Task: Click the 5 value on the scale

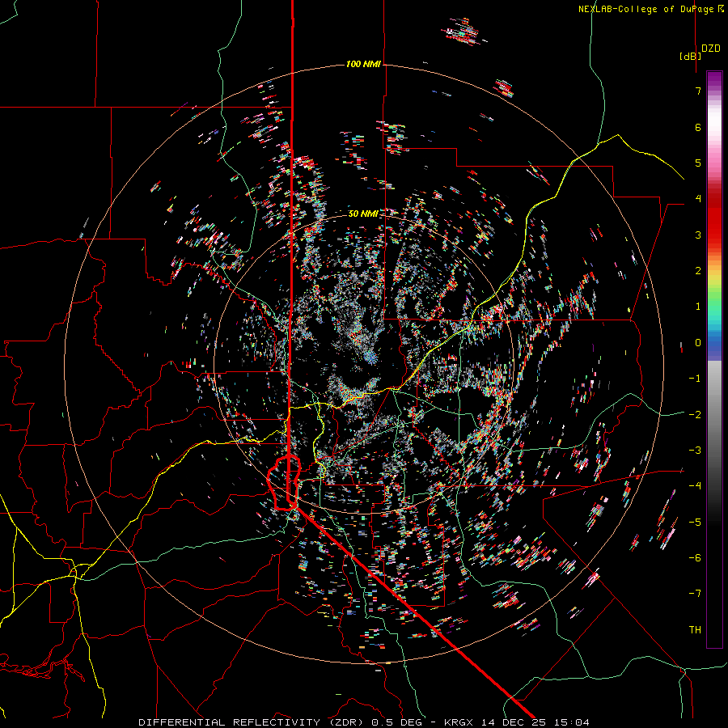Action: pyautogui.click(x=698, y=163)
